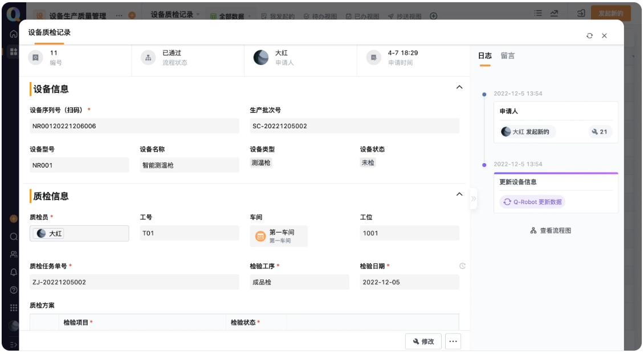Switch to the 留言 comments tab
The width and height of the screenshot is (644, 354).
tap(508, 56)
